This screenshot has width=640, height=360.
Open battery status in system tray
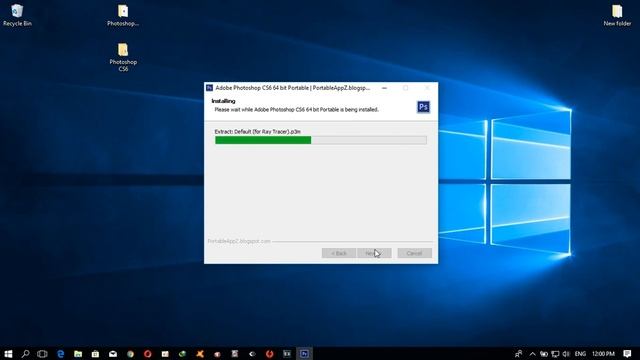[544, 354]
